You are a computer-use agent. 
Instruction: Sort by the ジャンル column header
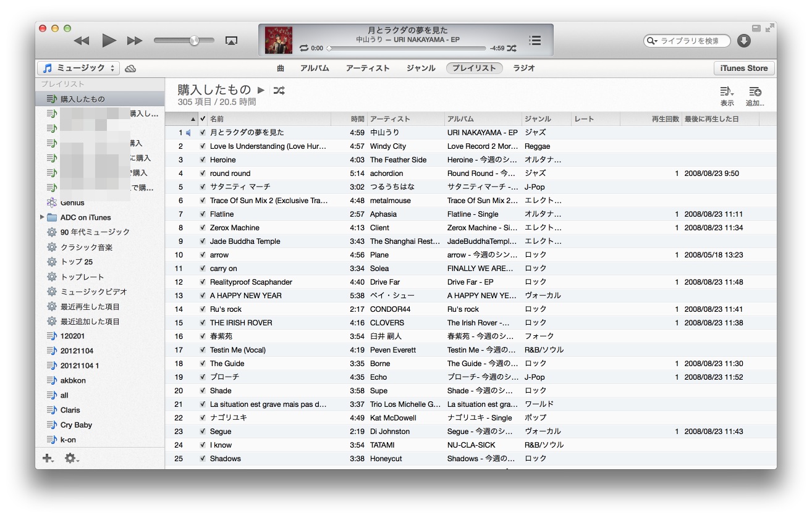(x=546, y=119)
